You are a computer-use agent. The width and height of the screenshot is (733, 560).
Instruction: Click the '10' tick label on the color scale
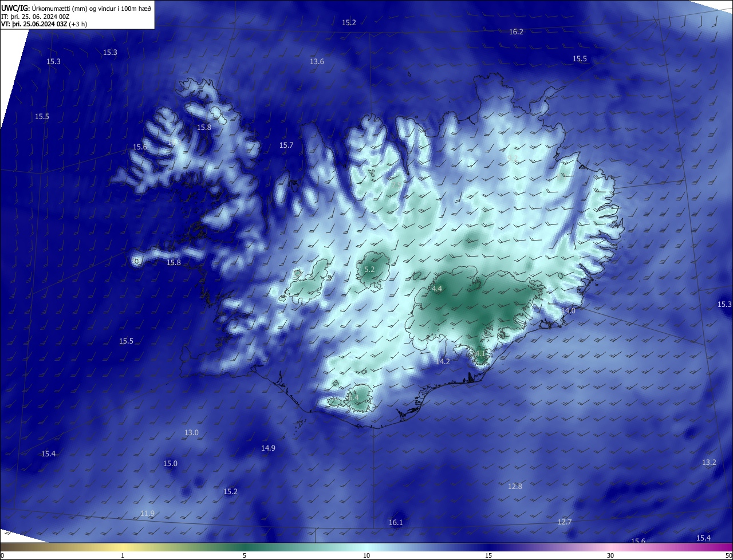pos(366,555)
